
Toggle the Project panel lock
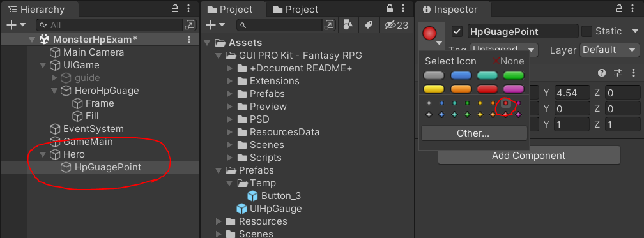(389, 8)
